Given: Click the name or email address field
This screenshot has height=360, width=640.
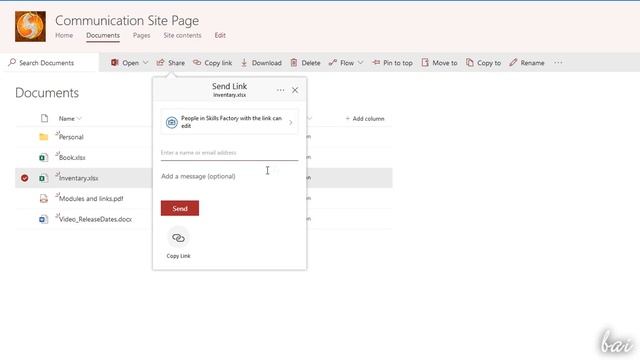Looking at the screenshot, I should (x=229, y=153).
